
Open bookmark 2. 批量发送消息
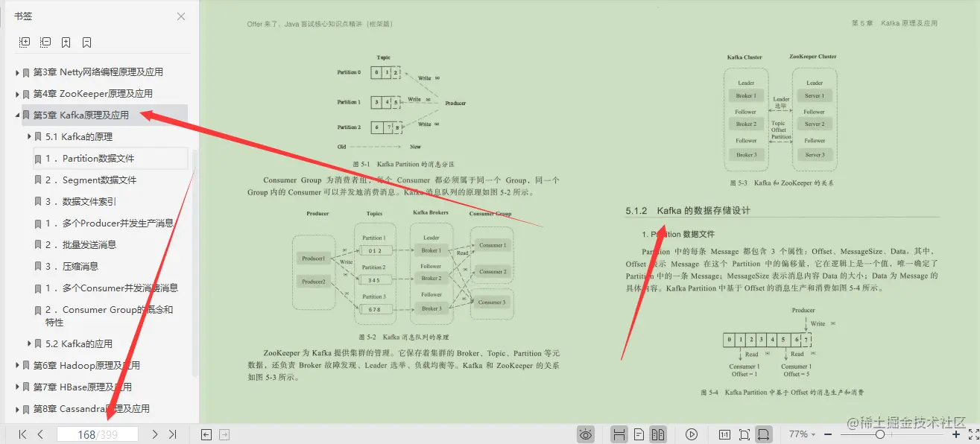tap(80, 245)
